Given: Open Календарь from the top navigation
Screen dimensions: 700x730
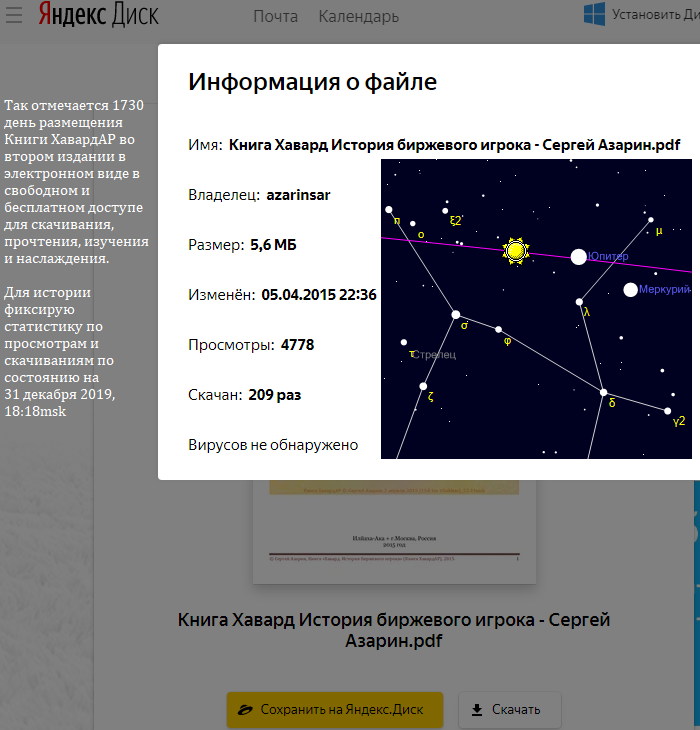Looking at the screenshot, I should (x=358, y=16).
